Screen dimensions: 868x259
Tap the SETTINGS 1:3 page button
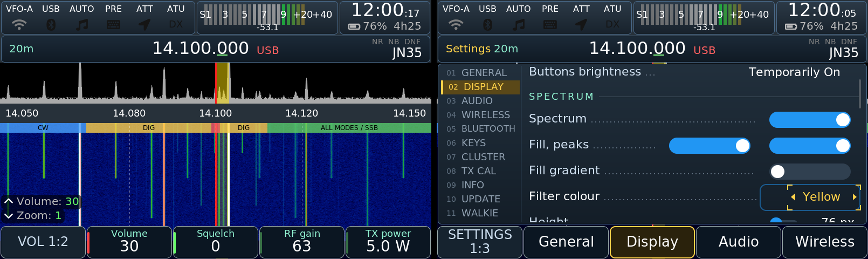(x=480, y=242)
